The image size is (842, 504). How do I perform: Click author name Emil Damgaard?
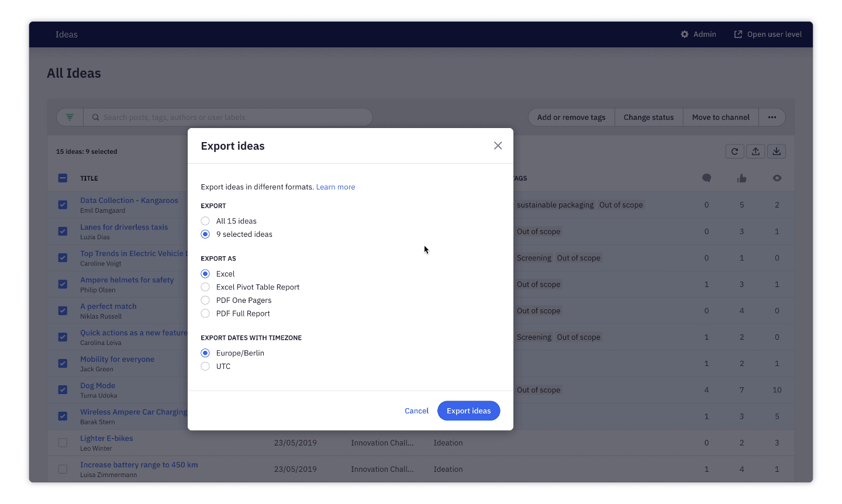click(102, 210)
